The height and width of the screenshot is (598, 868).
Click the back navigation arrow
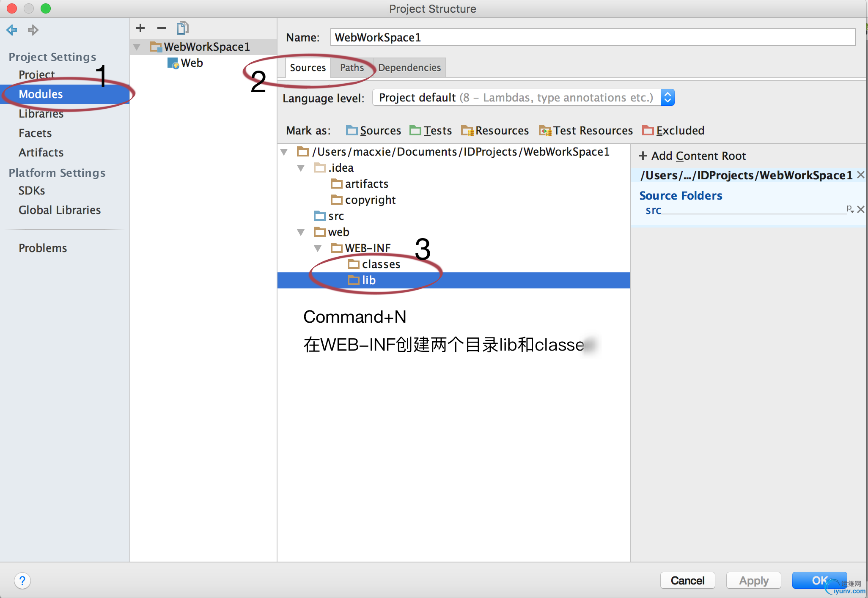click(x=12, y=30)
